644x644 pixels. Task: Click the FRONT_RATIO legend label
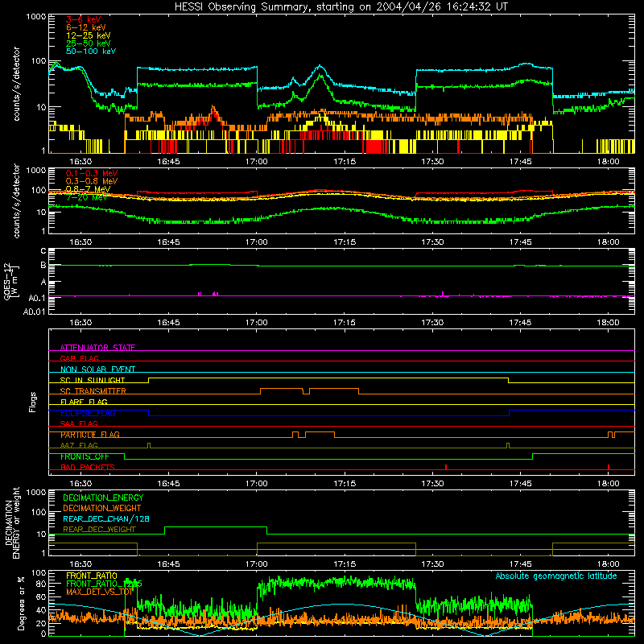[x=92, y=576]
